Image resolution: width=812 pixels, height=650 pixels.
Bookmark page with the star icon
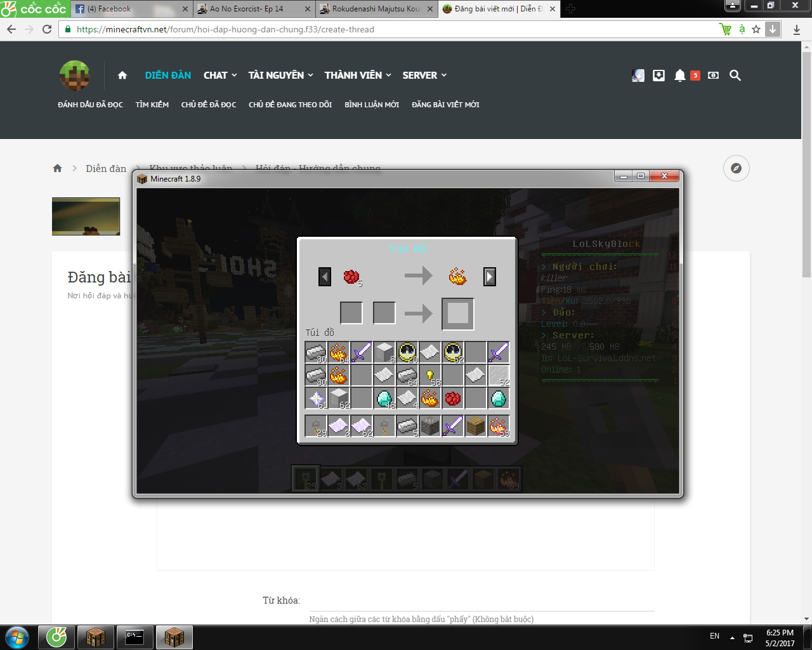coord(756,29)
